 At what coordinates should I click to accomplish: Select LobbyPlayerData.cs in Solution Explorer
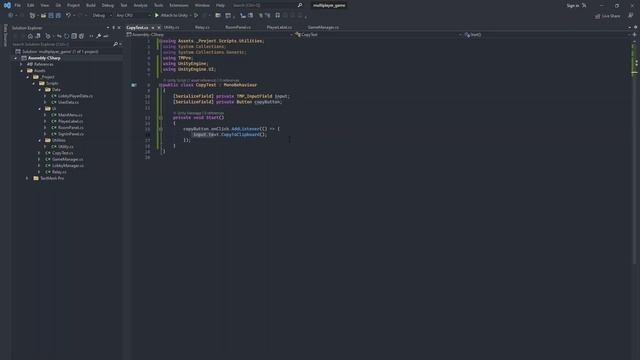click(x=75, y=96)
